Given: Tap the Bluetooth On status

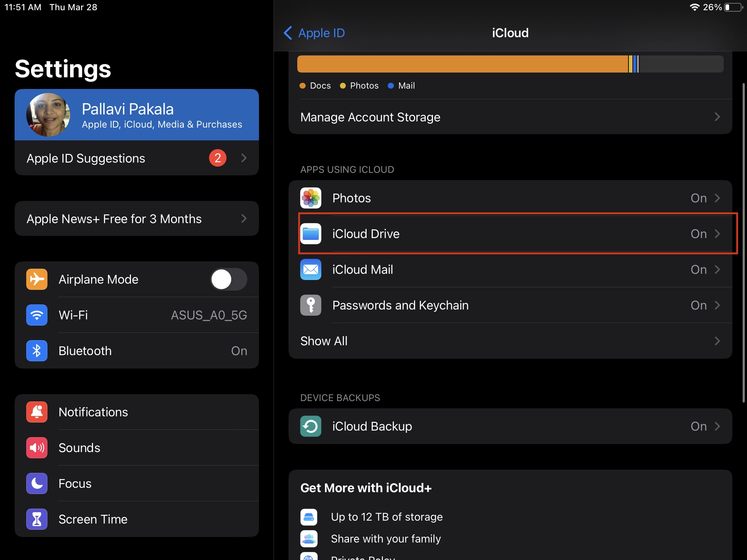Looking at the screenshot, I should click(239, 351).
